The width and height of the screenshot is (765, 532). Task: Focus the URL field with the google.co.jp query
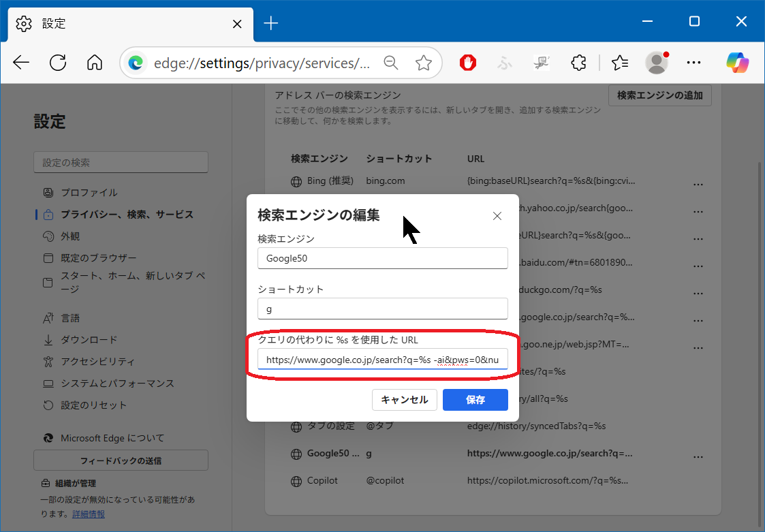pos(382,359)
